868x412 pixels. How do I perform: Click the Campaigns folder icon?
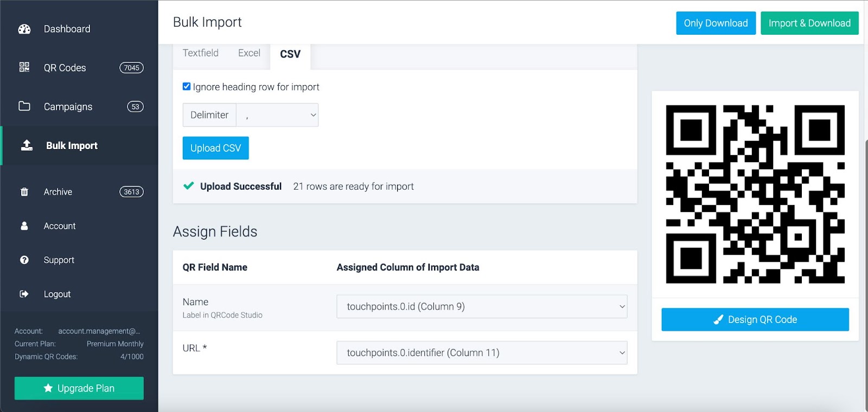[x=24, y=106]
